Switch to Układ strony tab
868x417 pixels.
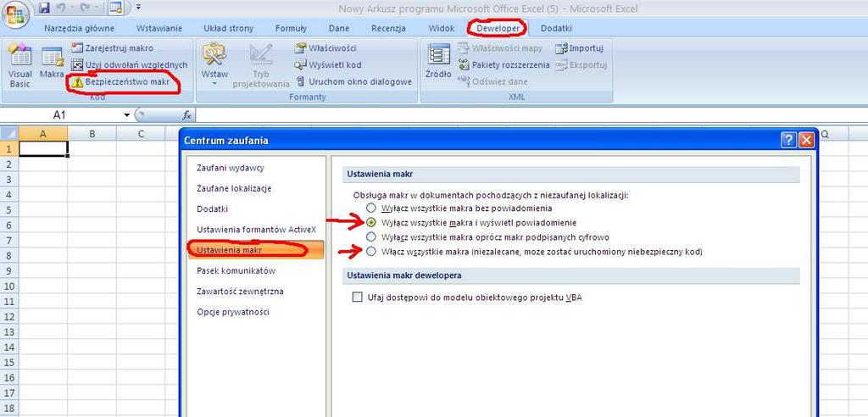[x=229, y=28]
